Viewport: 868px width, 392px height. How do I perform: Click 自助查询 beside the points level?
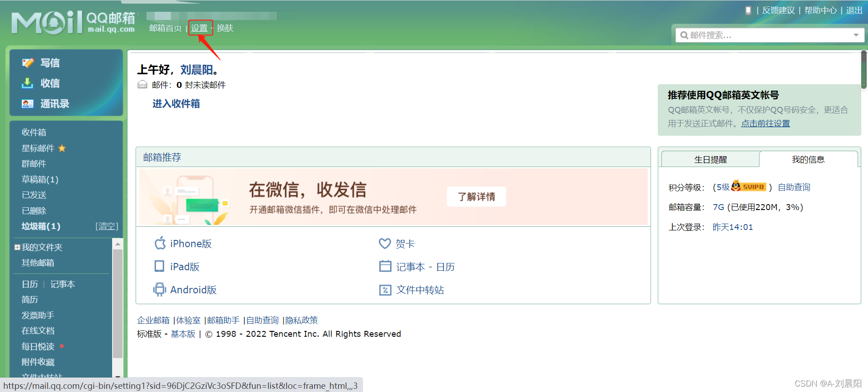(794, 187)
